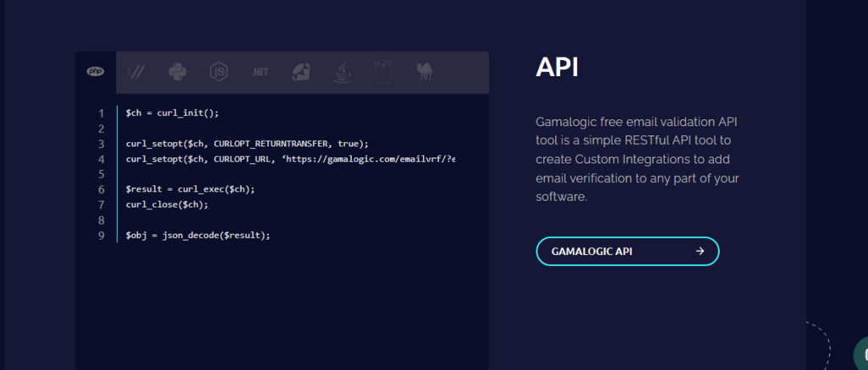Click the curl_close($ch) line
The width and height of the screenshot is (868, 370).
coord(167,204)
